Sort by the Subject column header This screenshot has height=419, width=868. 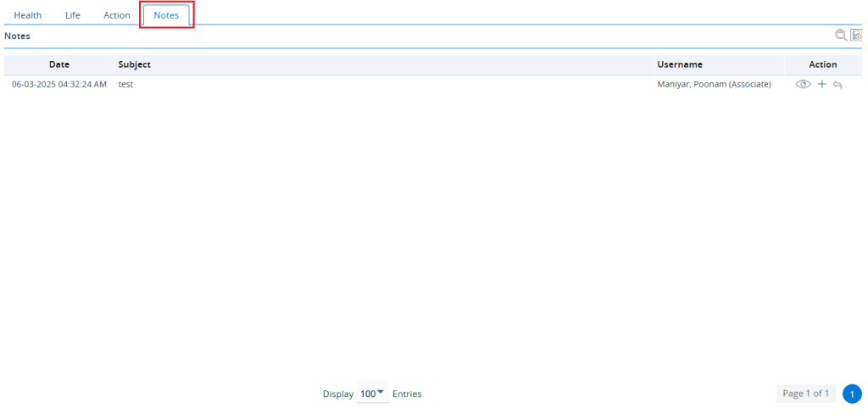[x=135, y=64]
